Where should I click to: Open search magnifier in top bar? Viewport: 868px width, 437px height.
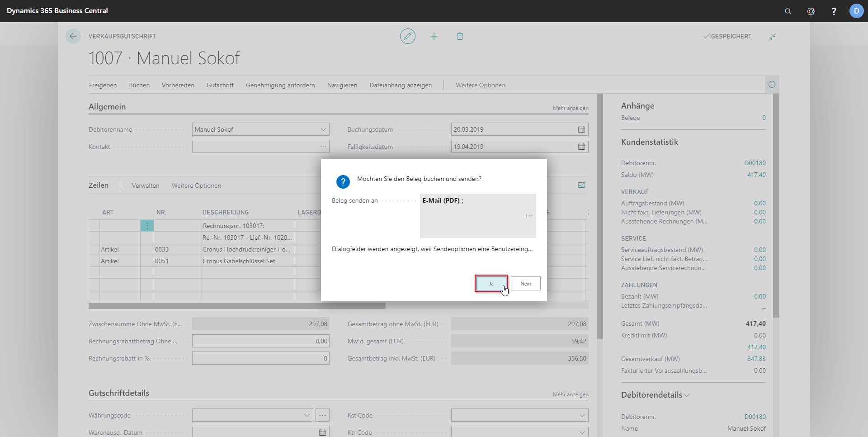[788, 11]
